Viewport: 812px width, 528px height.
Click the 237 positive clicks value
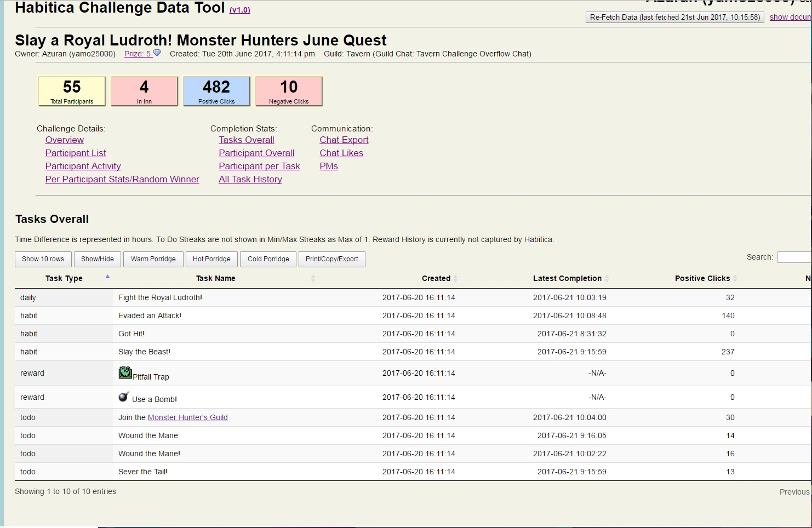(728, 352)
